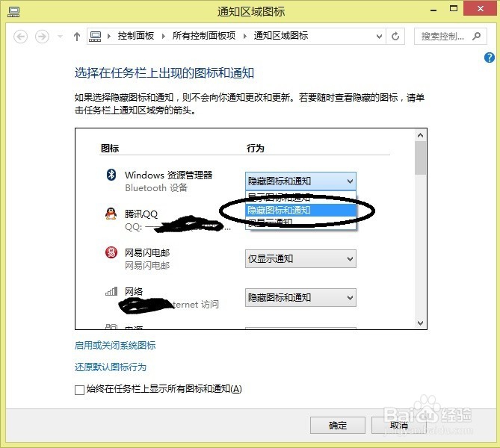Click the 网易闪电邮 row label

pyautogui.click(x=147, y=252)
